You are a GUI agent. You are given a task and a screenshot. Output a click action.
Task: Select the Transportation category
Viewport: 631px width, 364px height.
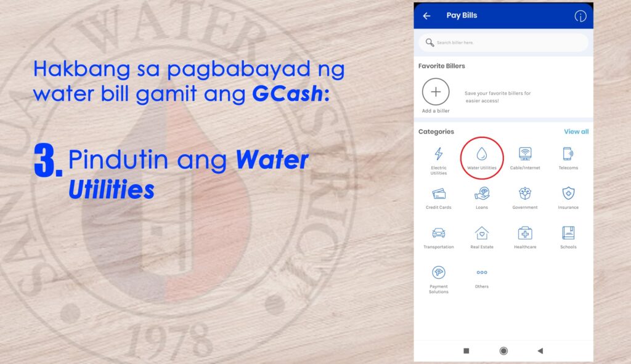[439, 238]
